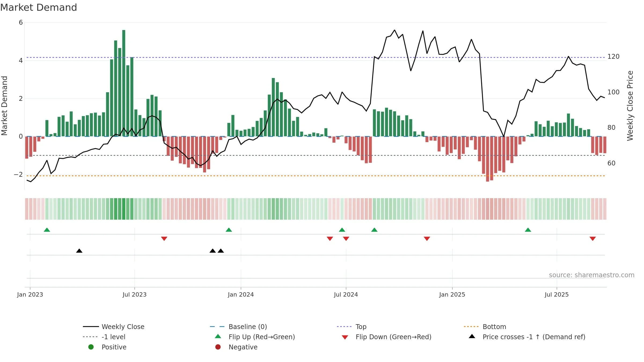Click the 120 price axis value
Viewport: 644px width, 362px height.
613,57
